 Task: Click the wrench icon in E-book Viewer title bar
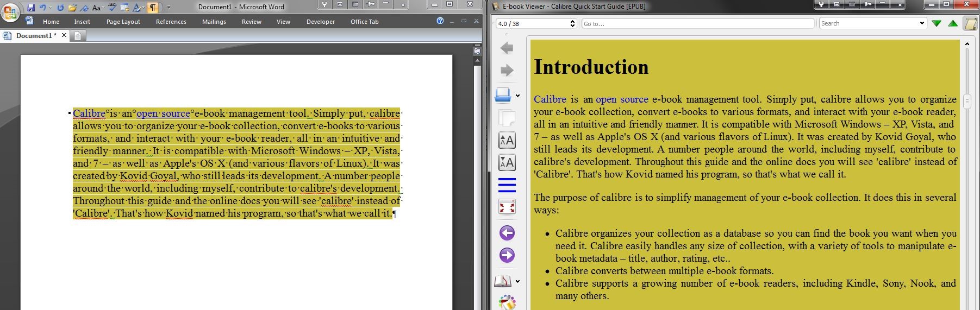click(821, 4)
